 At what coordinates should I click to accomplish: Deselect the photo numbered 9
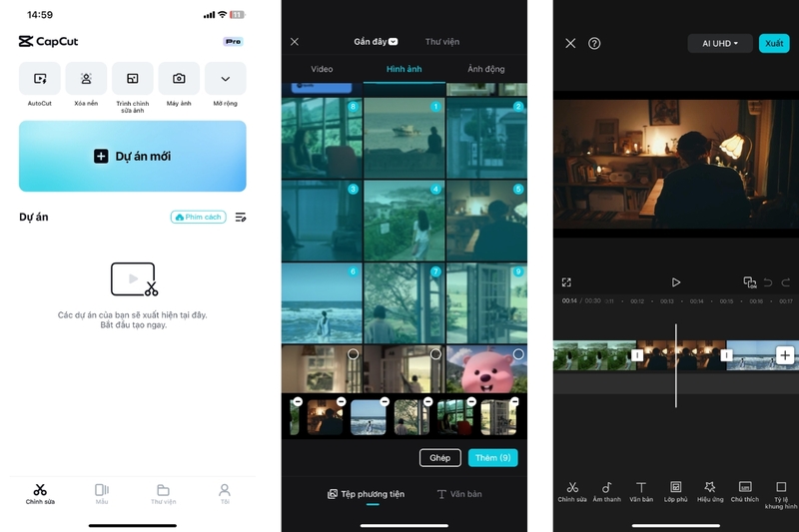click(518, 271)
